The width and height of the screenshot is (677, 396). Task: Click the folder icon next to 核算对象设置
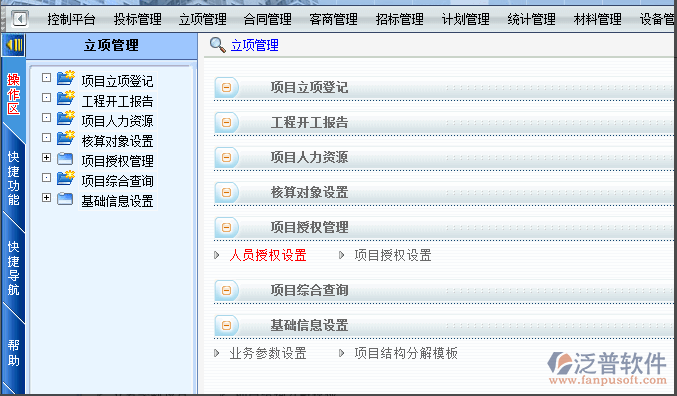pos(66,138)
